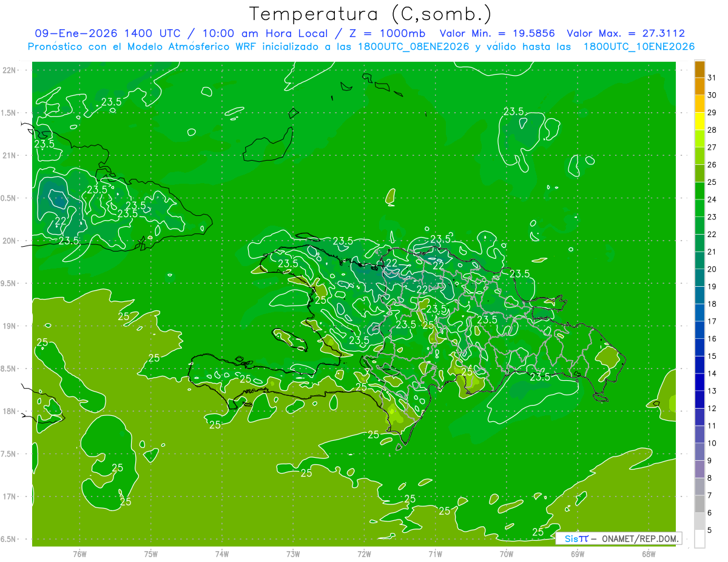Click the title 'Temperatura (C,somb.)'
This screenshot has height=562, width=728.
pyautogui.click(x=371, y=14)
